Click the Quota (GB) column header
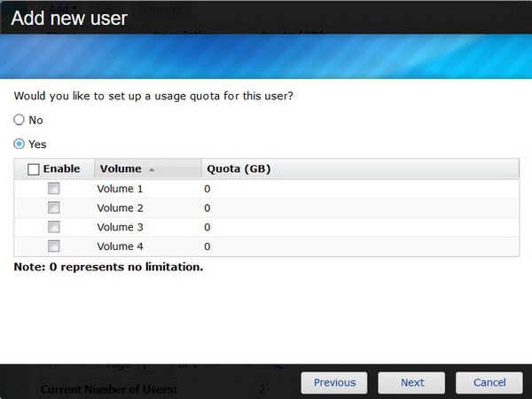 tap(239, 169)
